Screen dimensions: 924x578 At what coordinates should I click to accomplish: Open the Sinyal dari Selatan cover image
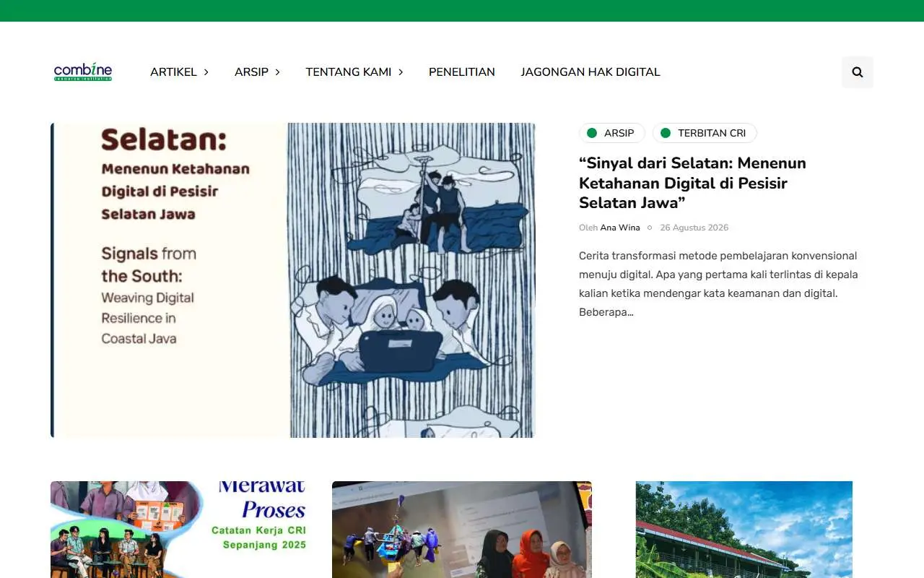click(293, 280)
